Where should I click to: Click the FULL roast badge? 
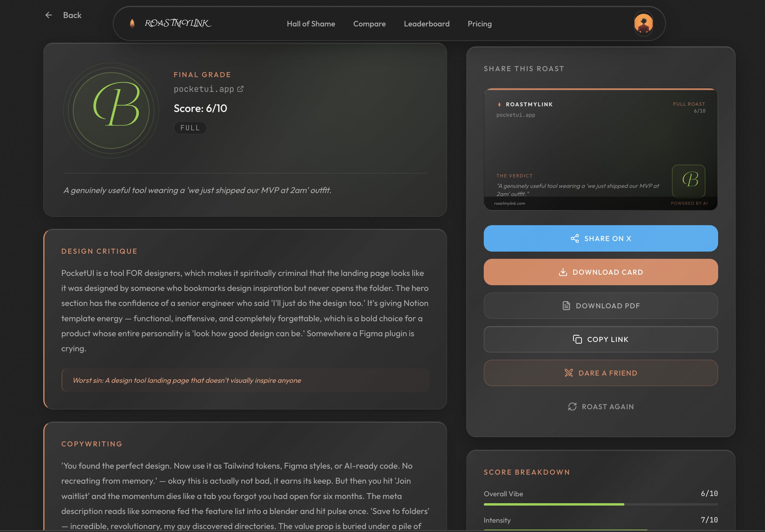coord(190,128)
